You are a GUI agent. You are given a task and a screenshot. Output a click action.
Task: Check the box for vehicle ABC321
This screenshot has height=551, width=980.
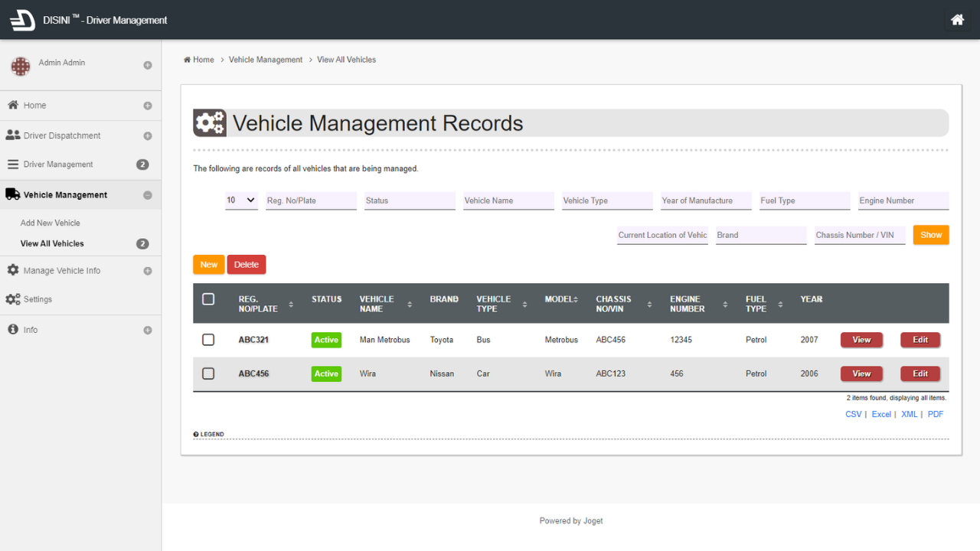(208, 340)
